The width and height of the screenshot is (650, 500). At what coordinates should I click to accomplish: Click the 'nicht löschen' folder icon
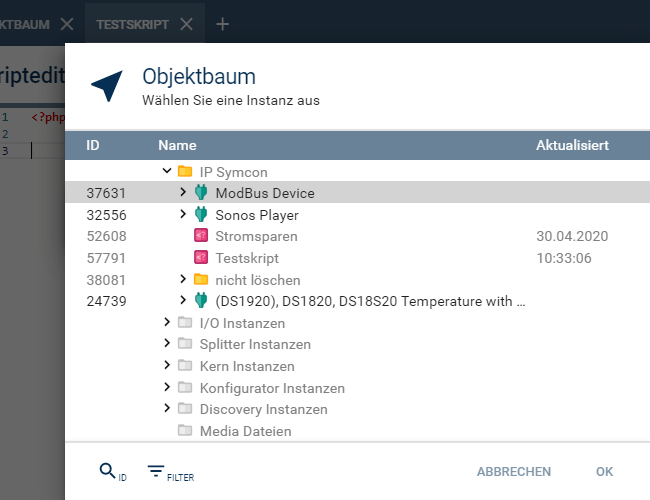[x=200, y=280]
